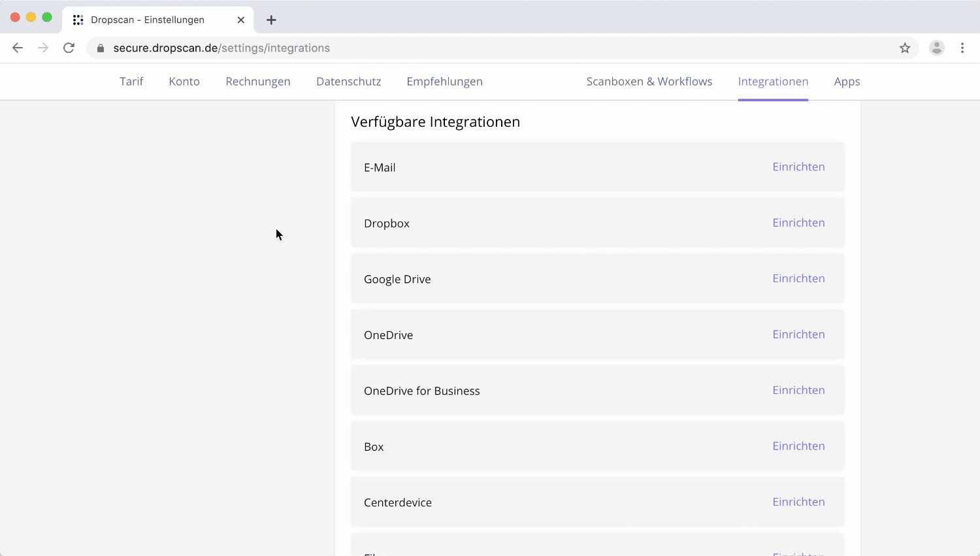Switch to the Apps tab
Viewport: 980px width, 556px height.
pyautogui.click(x=847, y=82)
